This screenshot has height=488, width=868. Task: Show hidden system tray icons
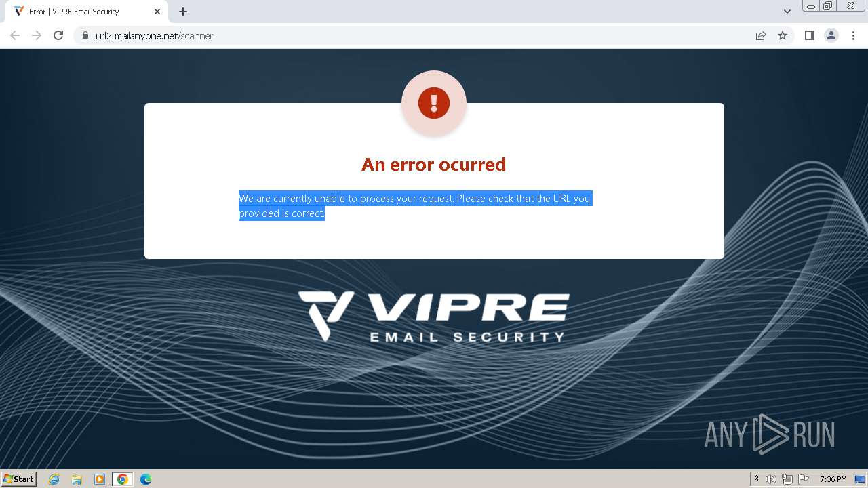tap(757, 479)
